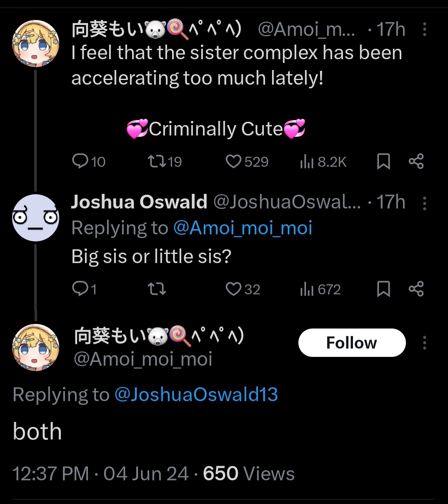Open more options next to Follow button

pos(424,343)
